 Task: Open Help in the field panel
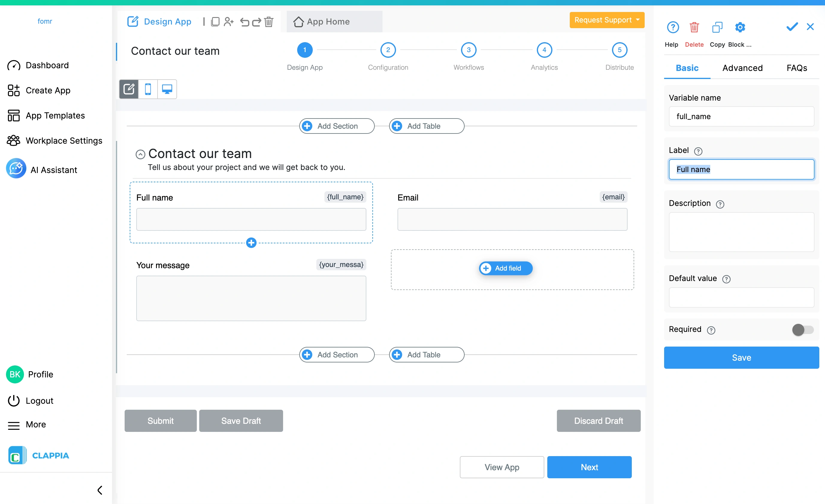tap(673, 28)
